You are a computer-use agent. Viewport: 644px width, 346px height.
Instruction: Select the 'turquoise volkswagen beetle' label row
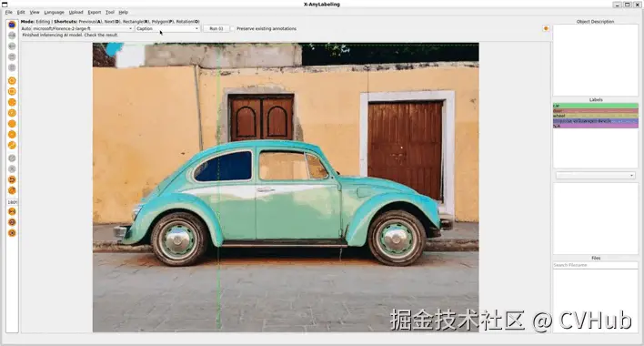pyautogui.click(x=596, y=121)
